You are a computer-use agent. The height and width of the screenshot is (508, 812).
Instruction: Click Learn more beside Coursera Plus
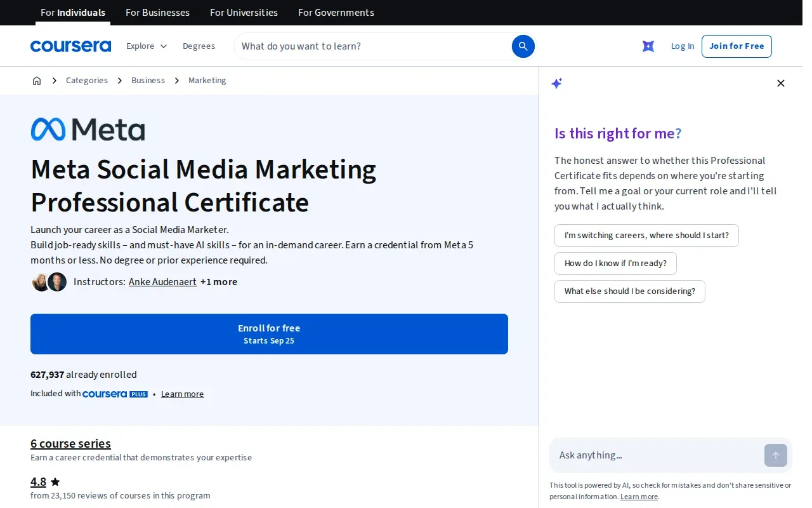tap(182, 394)
